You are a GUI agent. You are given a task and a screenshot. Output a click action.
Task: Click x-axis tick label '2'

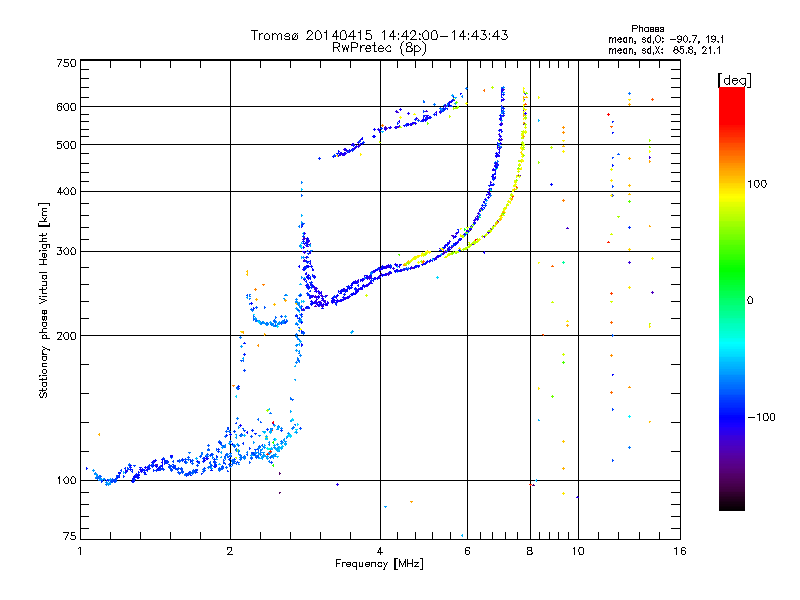coord(230,551)
